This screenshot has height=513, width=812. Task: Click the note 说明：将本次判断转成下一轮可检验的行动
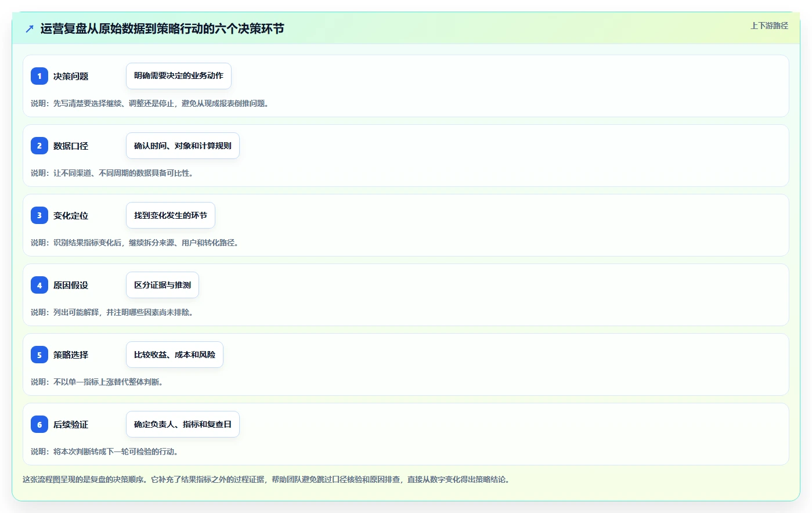click(104, 451)
